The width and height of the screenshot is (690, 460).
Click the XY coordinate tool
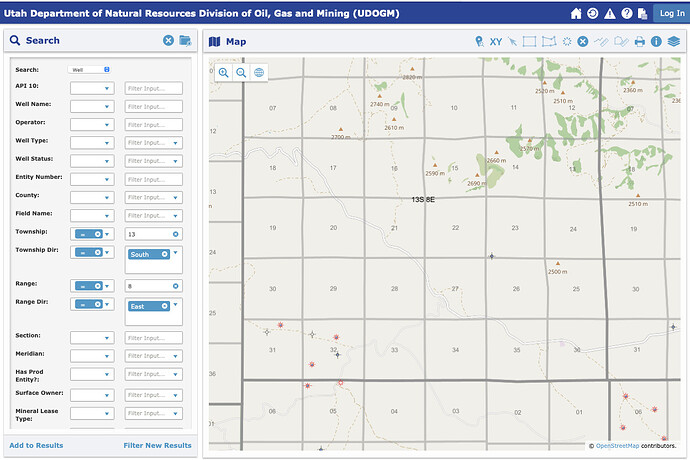pos(495,42)
